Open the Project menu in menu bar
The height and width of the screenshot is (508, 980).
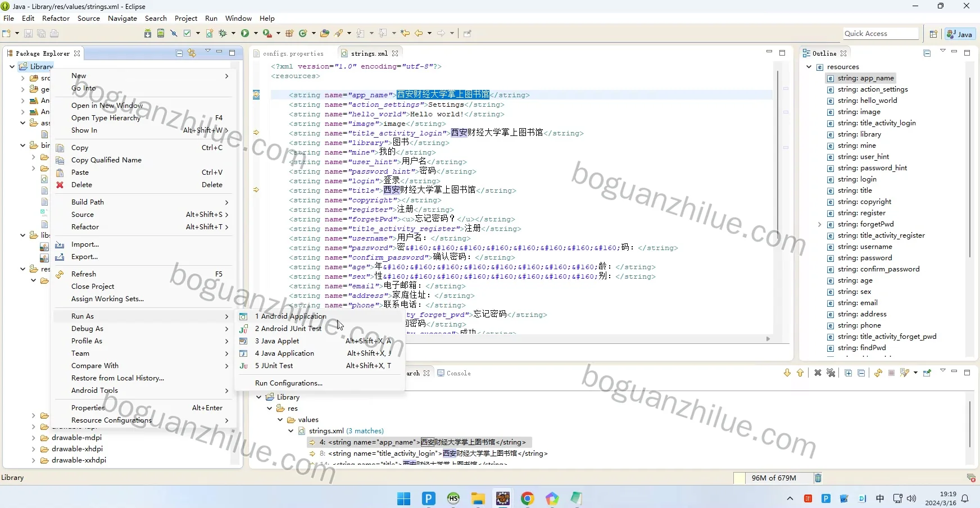(x=186, y=19)
